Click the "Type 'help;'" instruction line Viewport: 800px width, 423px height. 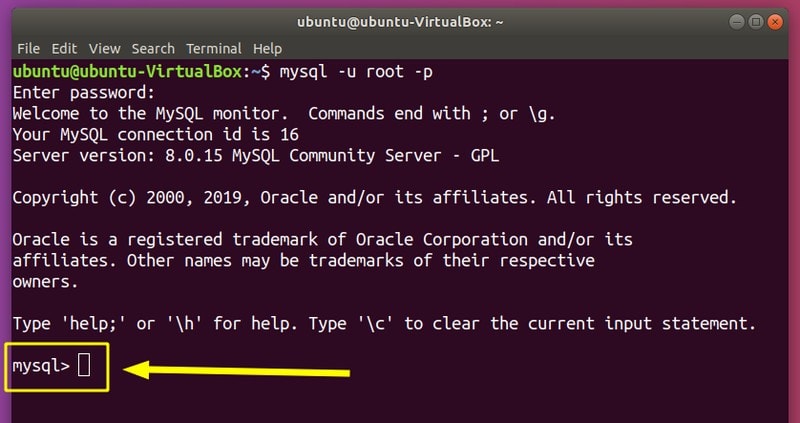click(385, 324)
